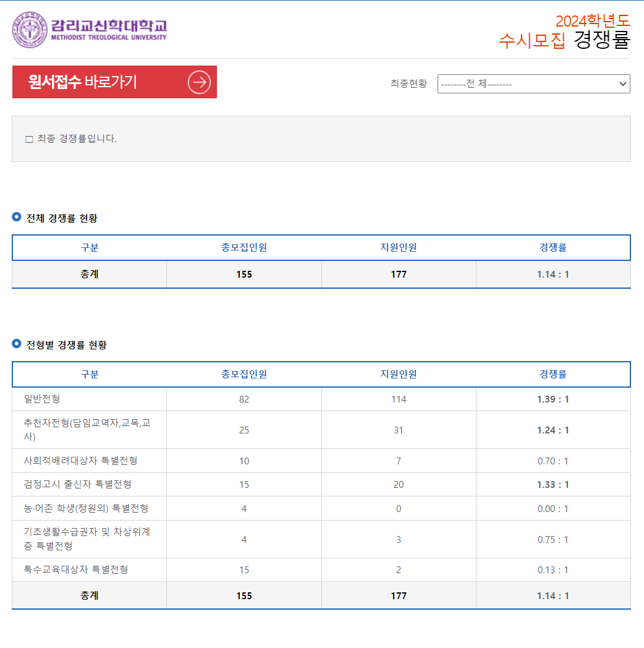Select a status from the top-right dropdown

click(534, 83)
